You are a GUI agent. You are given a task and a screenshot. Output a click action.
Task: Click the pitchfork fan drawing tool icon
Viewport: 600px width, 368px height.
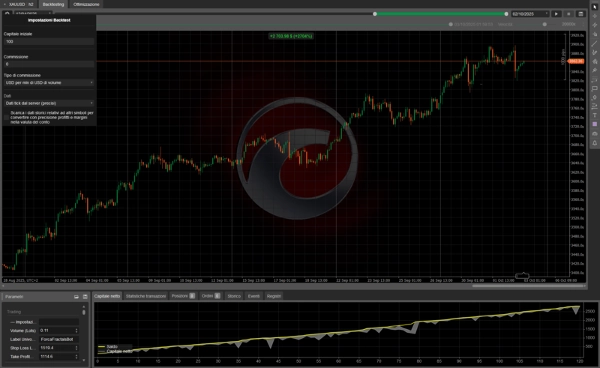(595, 52)
